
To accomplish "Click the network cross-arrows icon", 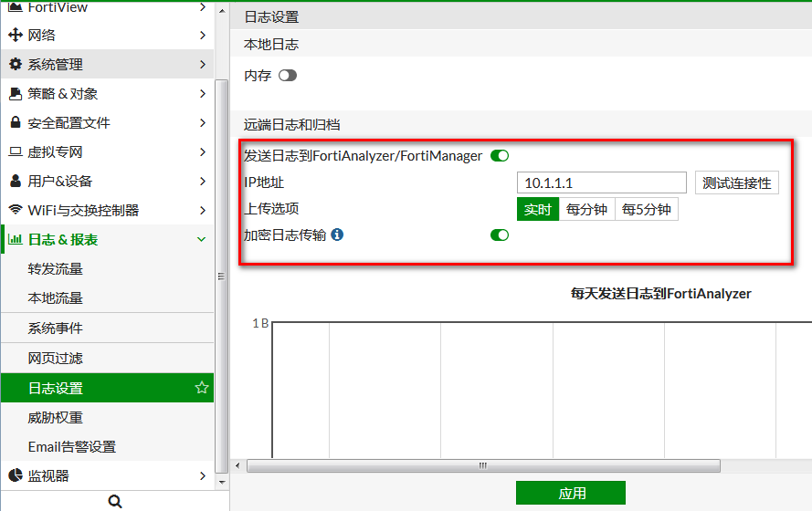I will pos(16,35).
